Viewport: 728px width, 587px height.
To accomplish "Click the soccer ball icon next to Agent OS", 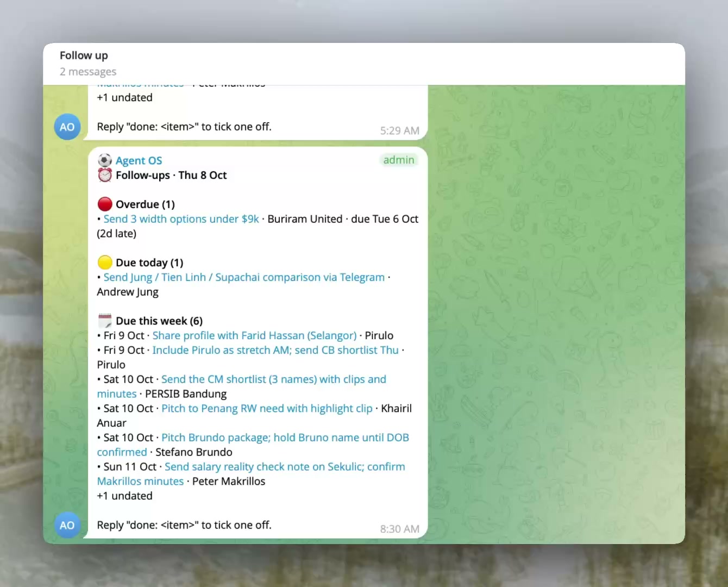I will (105, 160).
